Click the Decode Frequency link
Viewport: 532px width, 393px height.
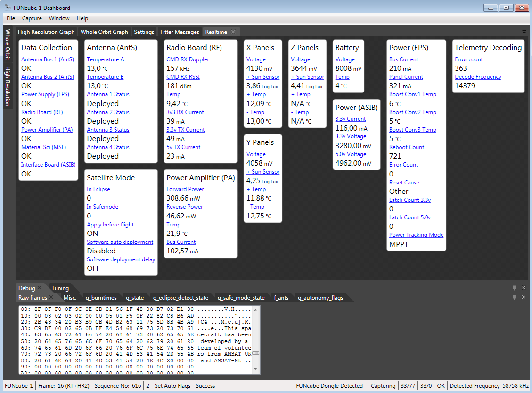tap(478, 77)
